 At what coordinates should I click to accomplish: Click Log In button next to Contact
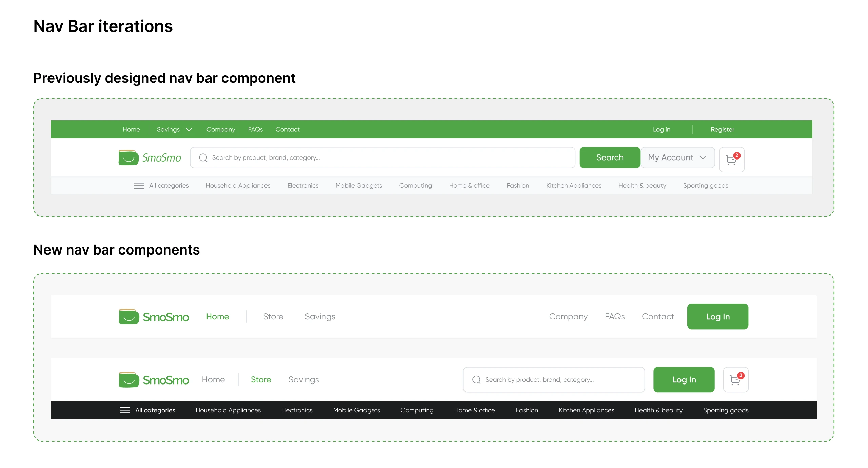pyautogui.click(x=718, y=316)
